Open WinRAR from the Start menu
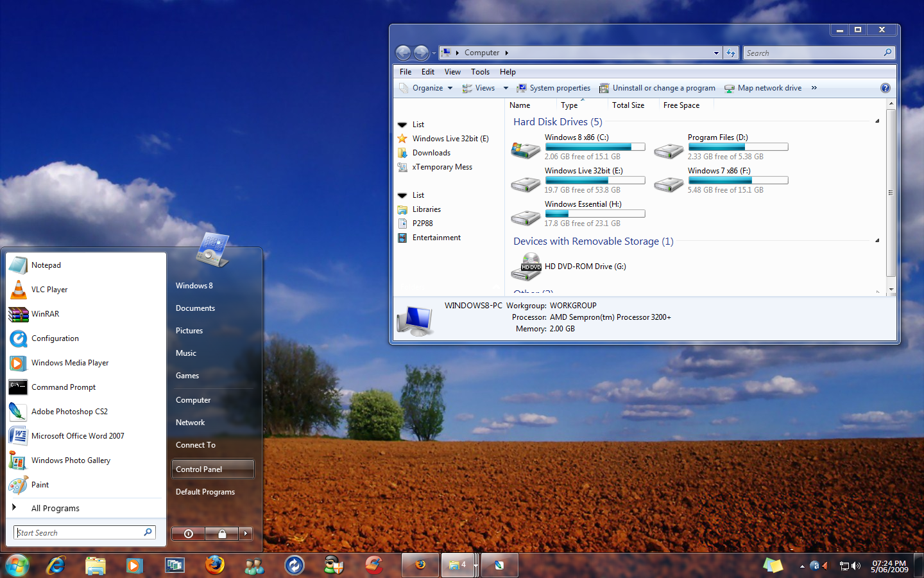Viewport: 924px width, 578px height. click(45, 314)
